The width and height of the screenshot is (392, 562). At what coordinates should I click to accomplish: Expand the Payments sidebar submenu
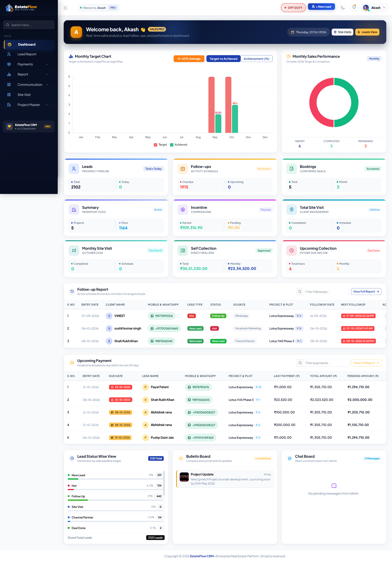click(x=29, y=64)
